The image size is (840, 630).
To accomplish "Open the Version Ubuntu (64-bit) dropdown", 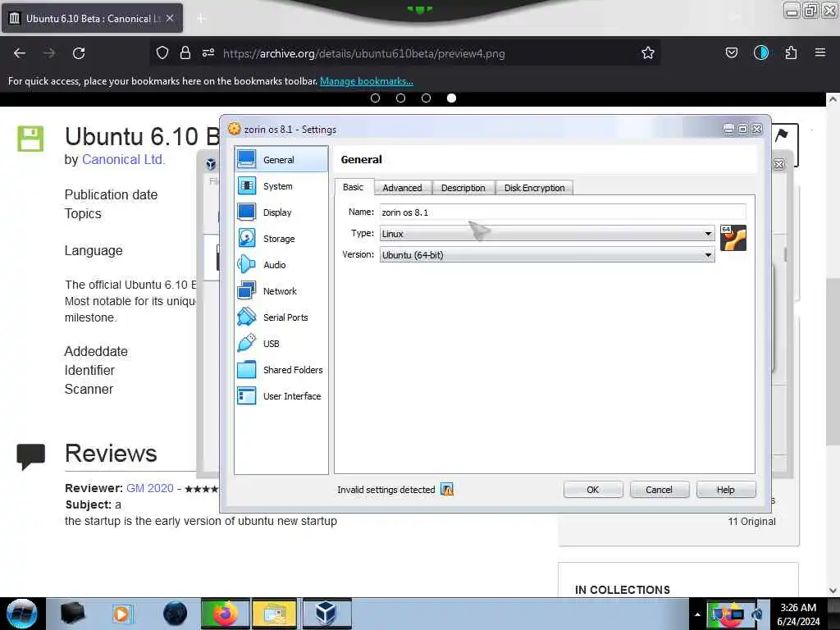I will pos(547,255).
